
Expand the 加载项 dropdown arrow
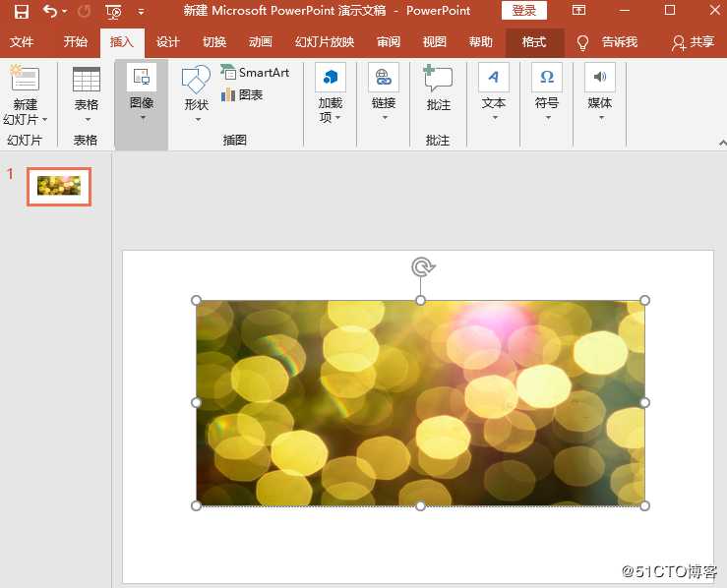tap(338, 118)
